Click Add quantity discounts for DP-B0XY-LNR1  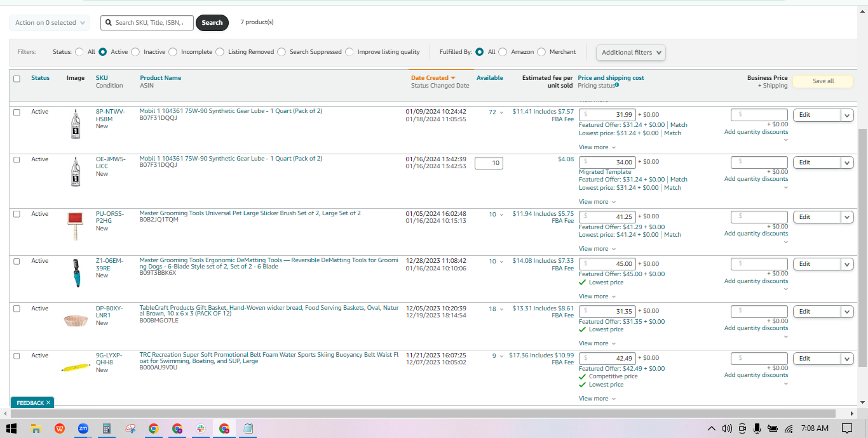[x=756, y=328]
